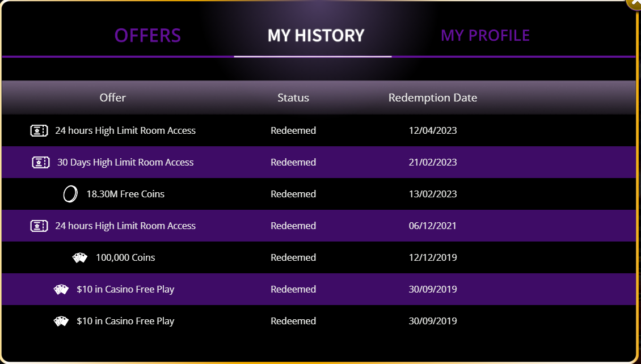The width and height of the screenshot is (641, 364).
Task: Select the 30 Days High Limit Room Access offer
Action: click(x=125, y=163)
